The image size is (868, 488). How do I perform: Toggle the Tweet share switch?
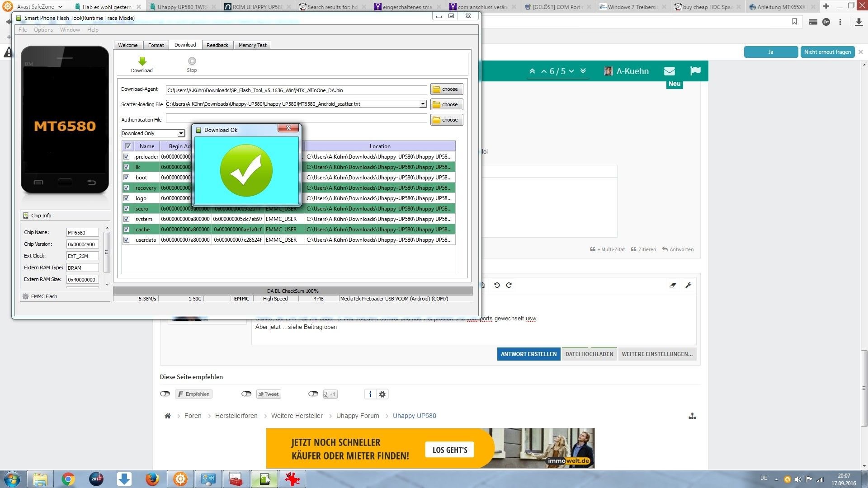tap(246, 394)
